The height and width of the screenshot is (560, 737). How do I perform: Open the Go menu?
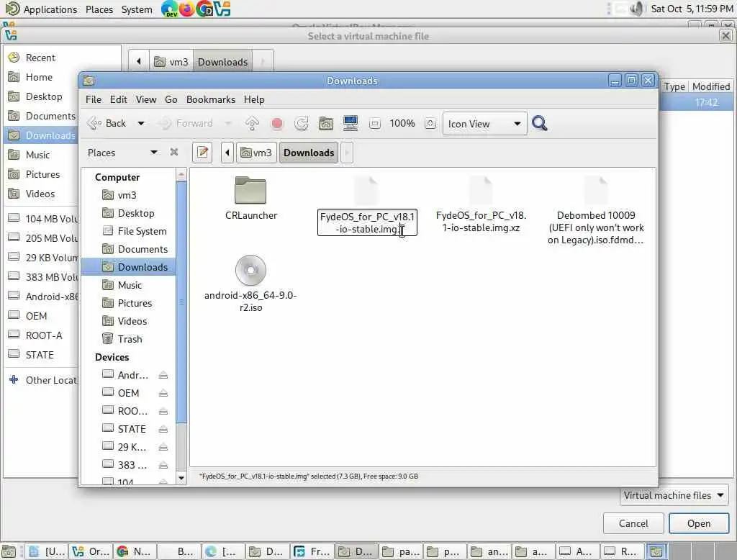171,99
